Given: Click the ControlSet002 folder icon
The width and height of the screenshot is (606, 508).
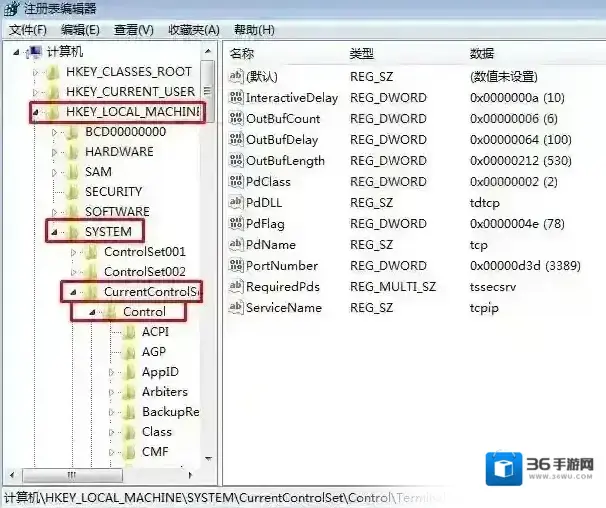Looking at the screenshot, I should point(91,272).
